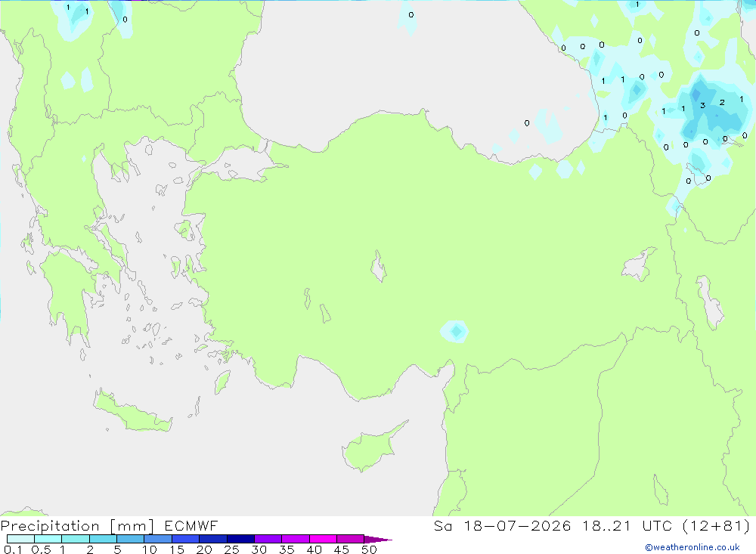Click the '3' precipitation value on the map

click(702, 105)
